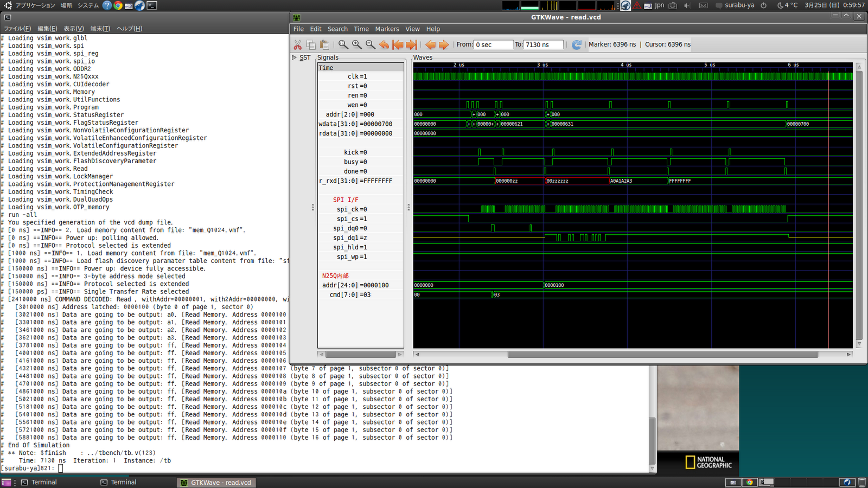868x488 pixels.
Task: Click the Zoom In magnifier icon
Action: click(356, 44)
